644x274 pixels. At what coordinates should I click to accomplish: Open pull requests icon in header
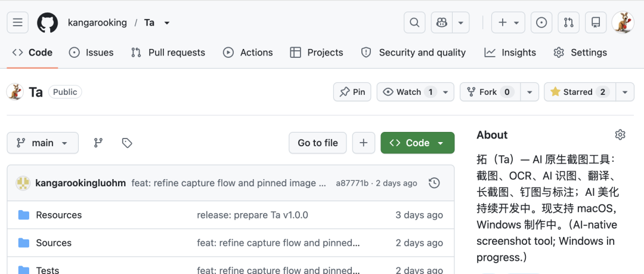(568, 22)
